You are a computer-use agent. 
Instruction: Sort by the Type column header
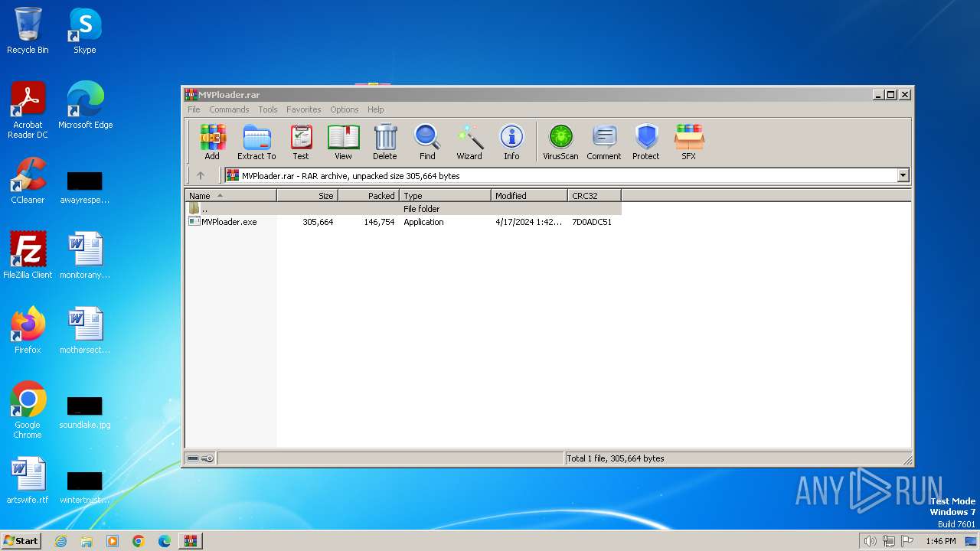pos(445,196)
